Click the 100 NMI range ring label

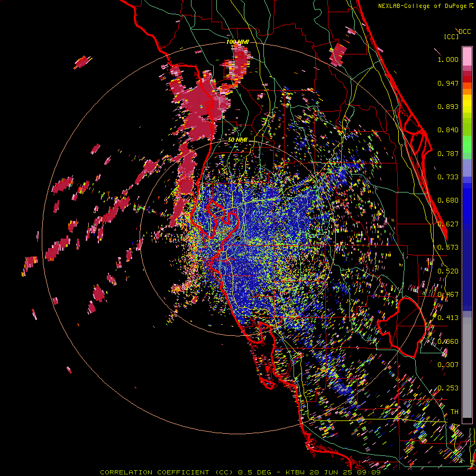click(237, 42)
